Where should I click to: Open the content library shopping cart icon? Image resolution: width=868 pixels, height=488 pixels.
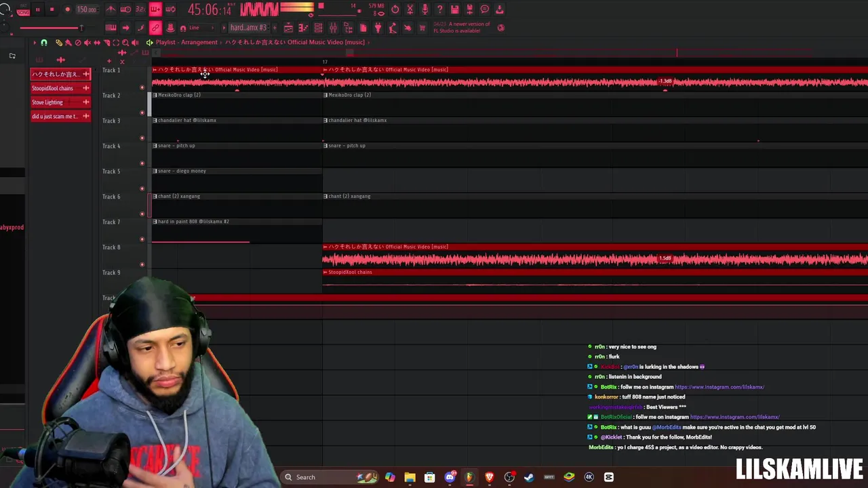pyautogui.click(x=422, y=28)
